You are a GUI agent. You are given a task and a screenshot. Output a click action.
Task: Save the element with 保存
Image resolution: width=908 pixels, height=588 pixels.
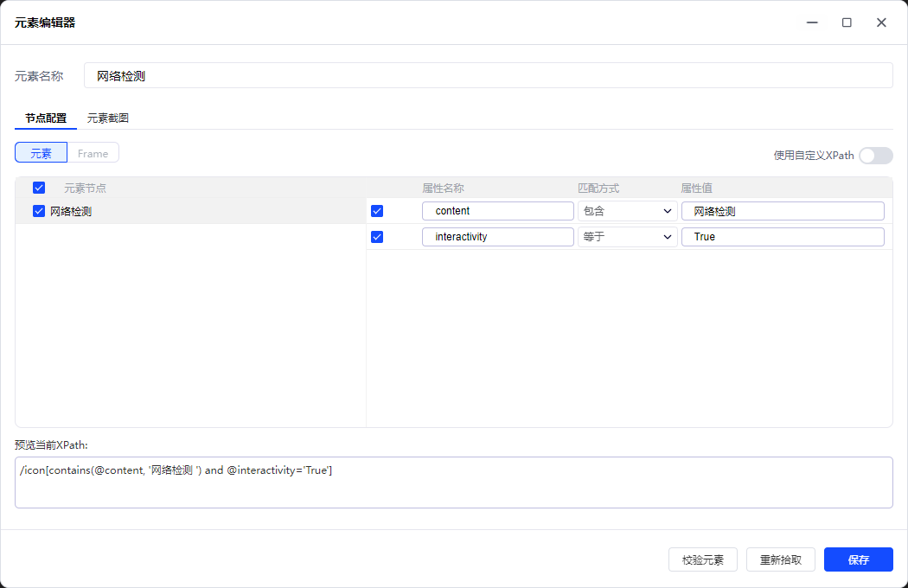click(x=858, y=559)
